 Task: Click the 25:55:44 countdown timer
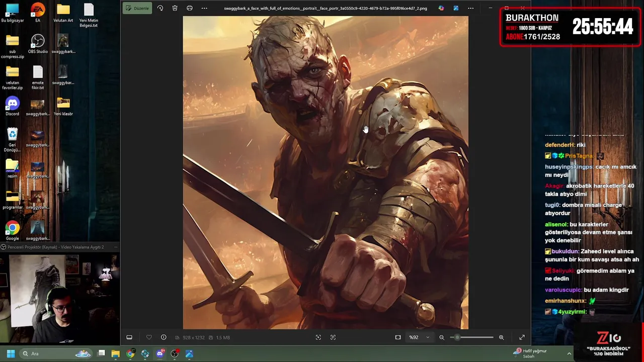(x=603, y=27)
